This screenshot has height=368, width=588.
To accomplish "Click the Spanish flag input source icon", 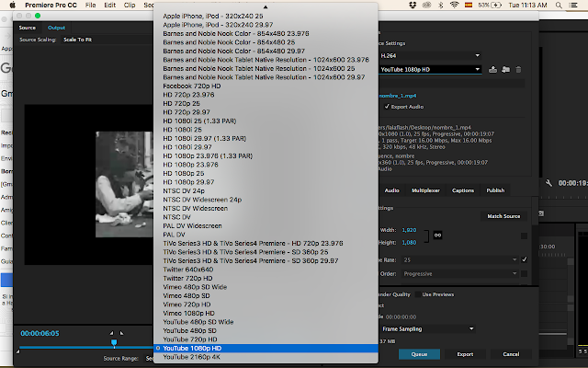I will click(x=469, y=5).
